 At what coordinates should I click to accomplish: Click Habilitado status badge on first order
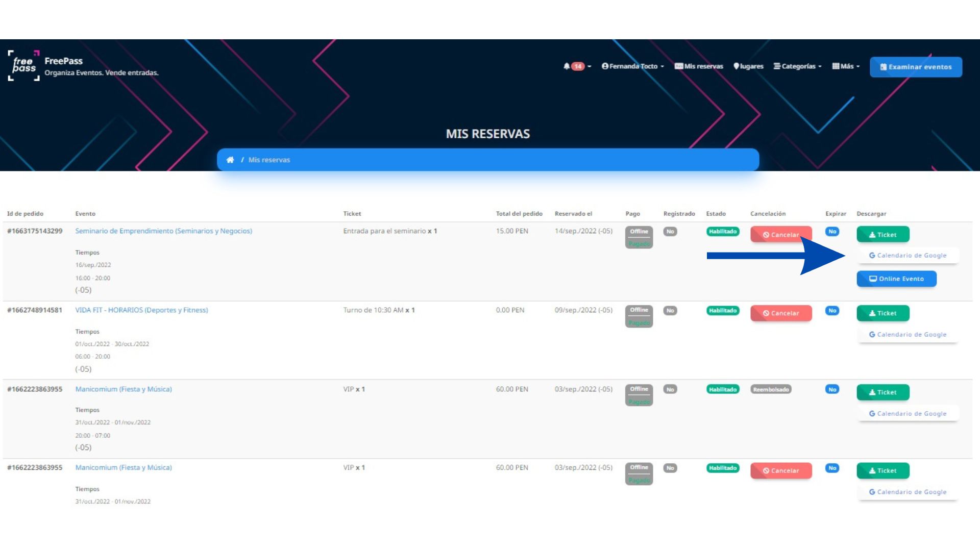click(x=722, y=232)
